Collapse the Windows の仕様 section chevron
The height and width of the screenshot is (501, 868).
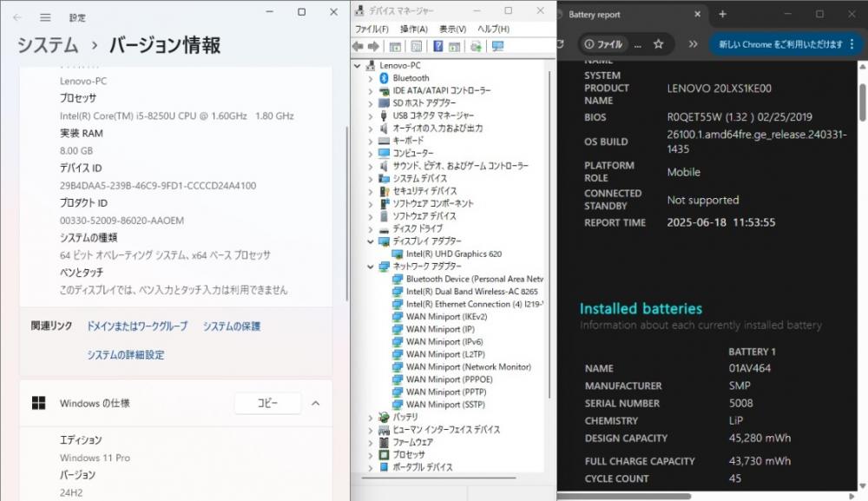[x=316, y=403]
